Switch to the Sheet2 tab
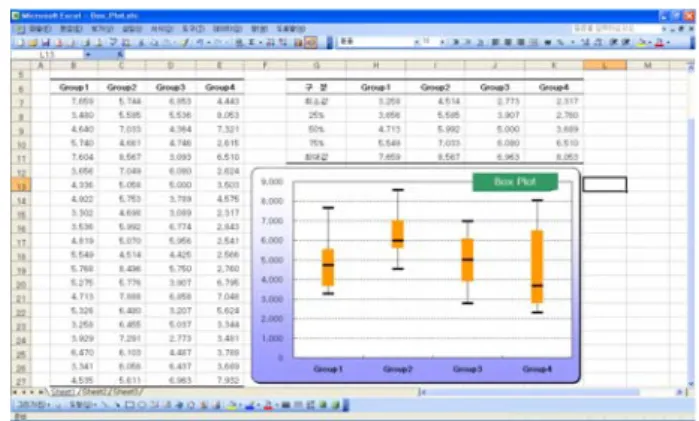The width and height of the screenshot is (699, 421). tap(97, 392)
